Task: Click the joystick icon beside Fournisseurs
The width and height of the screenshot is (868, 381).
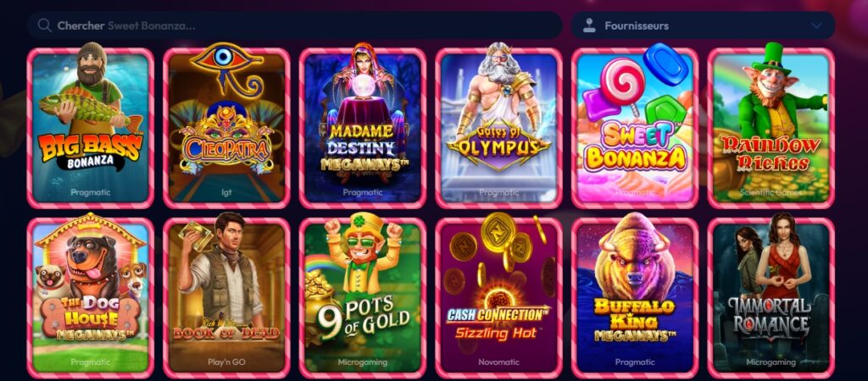Action: click(x=590, y=25)
